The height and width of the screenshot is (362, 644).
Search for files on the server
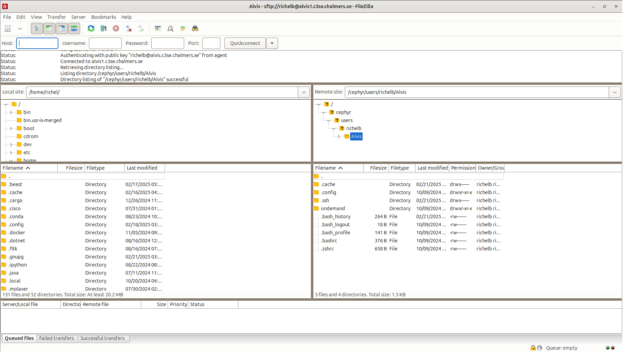[x=195, y=28]
